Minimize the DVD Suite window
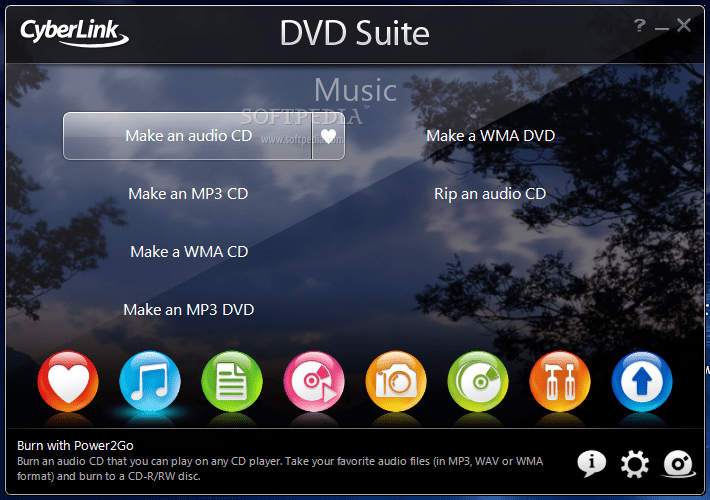 [x=662, y=27]
